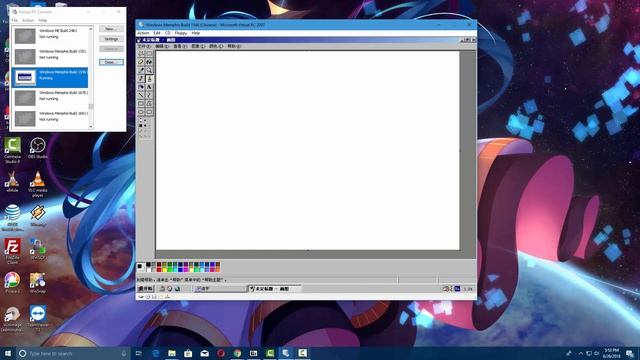Open the first Paint menu (文件 File)
Viewport: 640px width, 360px height.
pyautogui.click(x=144, y=46)
